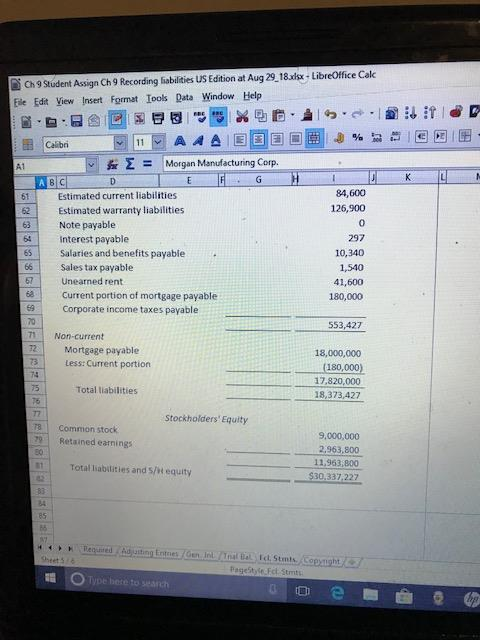Screen dimensions: 480x640
Task: Click the Cut scissors icon
Action: coord(242,117)
